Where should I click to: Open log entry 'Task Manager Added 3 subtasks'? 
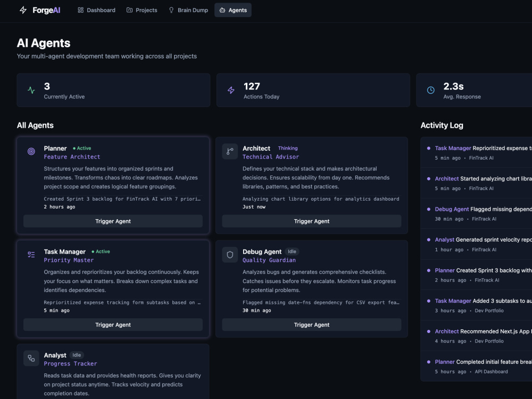click(x=476, y=305)
